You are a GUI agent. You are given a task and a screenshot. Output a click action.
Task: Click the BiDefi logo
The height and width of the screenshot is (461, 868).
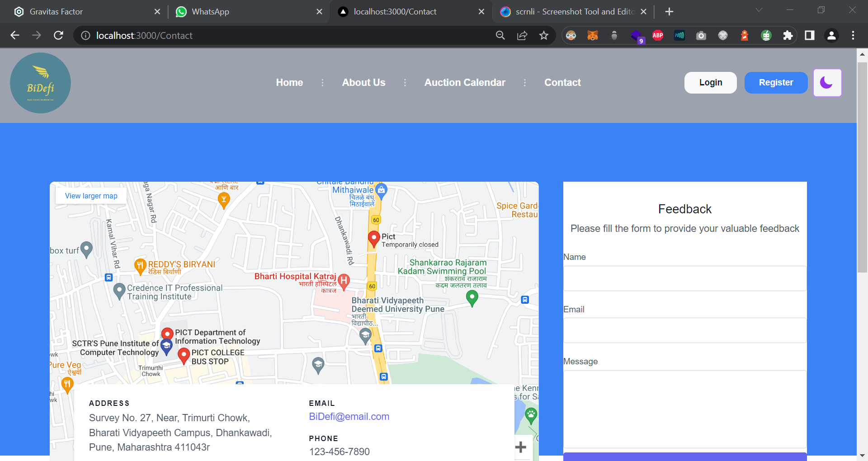tap(40, 83)
